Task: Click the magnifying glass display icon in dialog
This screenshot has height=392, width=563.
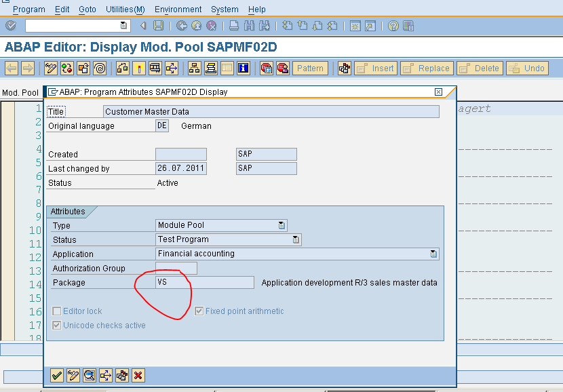Action: tap(89, 375)
